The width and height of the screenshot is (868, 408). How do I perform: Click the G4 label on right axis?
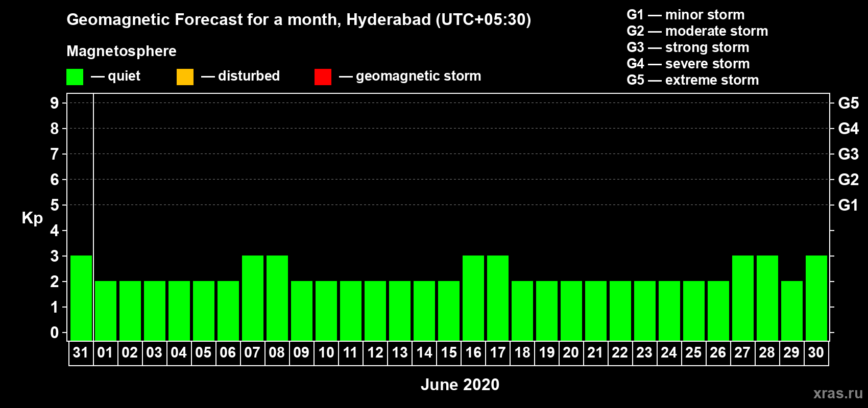click(849, 129)
